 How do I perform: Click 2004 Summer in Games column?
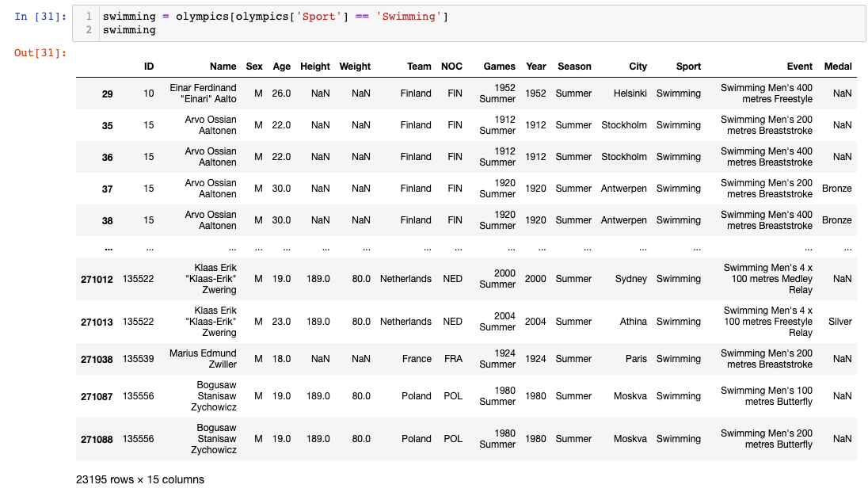(x=497, y=322)
